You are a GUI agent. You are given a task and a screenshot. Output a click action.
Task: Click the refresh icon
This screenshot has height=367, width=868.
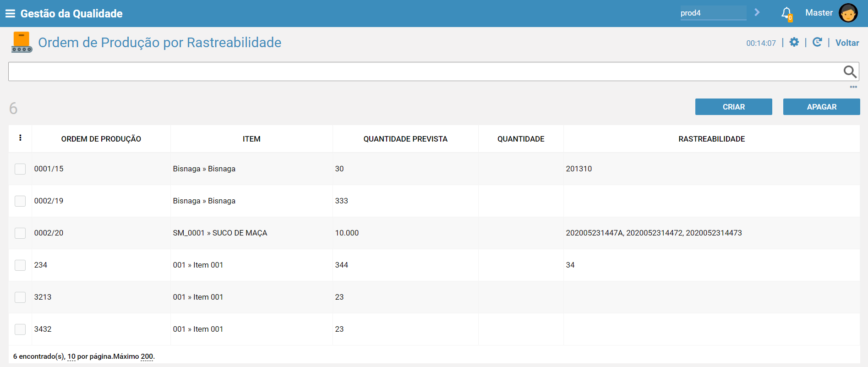(x=817, y=42)
